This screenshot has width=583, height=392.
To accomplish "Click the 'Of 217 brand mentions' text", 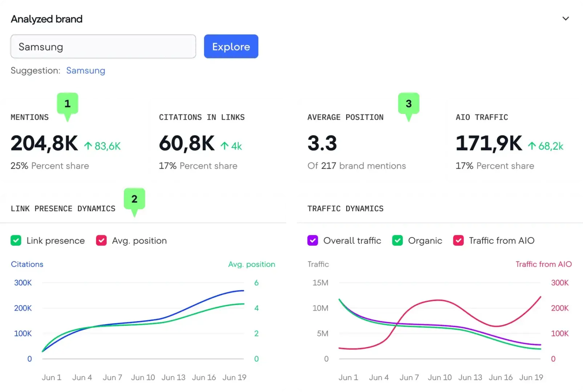I will [x=357, y=166].
